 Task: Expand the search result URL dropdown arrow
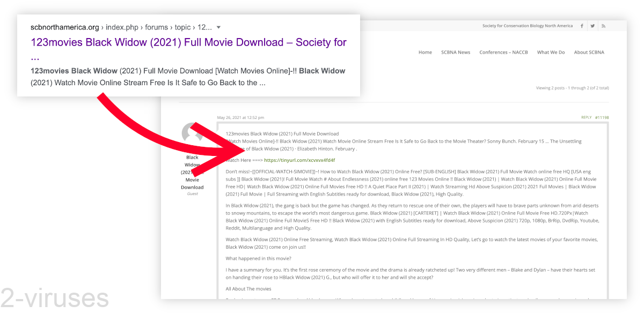coord(218,27)
